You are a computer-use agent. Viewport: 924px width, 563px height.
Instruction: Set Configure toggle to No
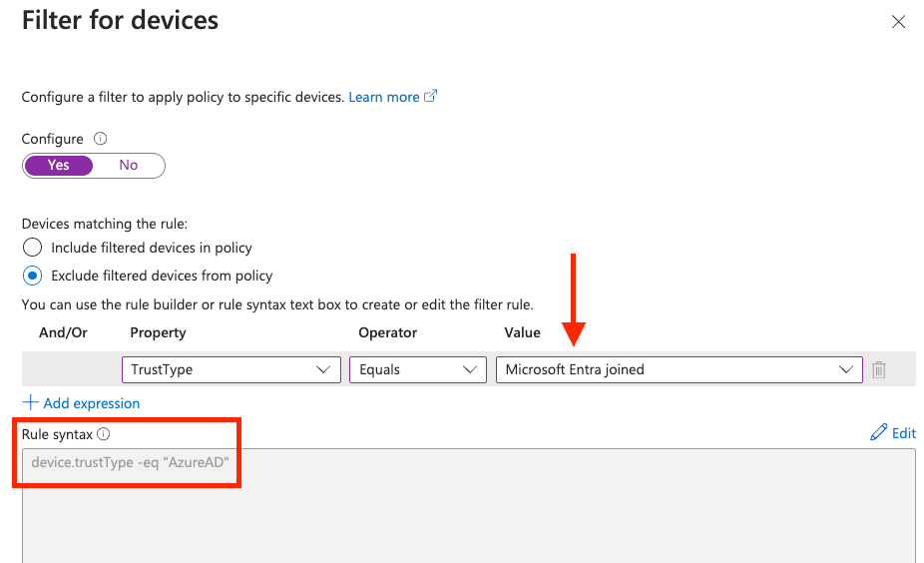point(129,166)
